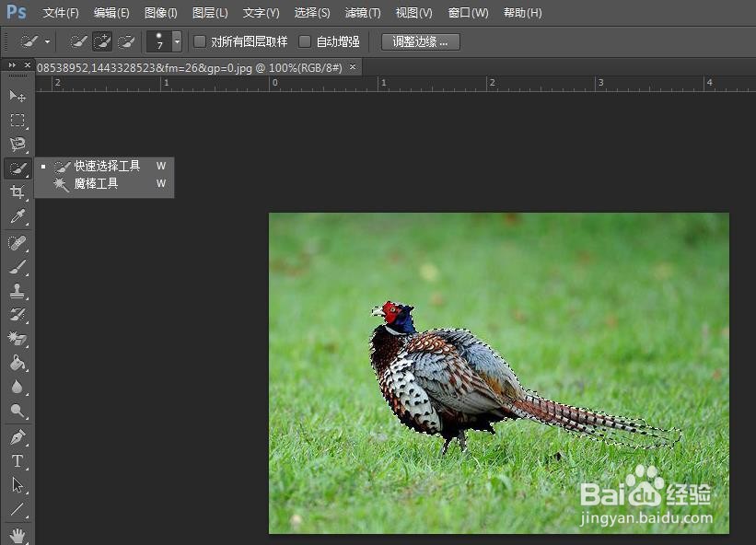Open the 文字(Y) menu

point(261,13)
